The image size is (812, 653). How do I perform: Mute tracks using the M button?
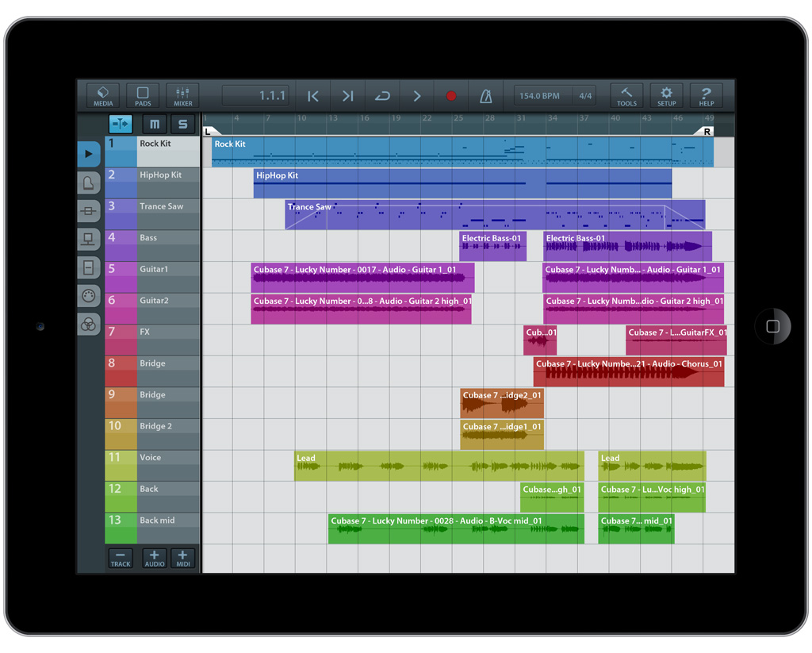(x=154, y=124)
